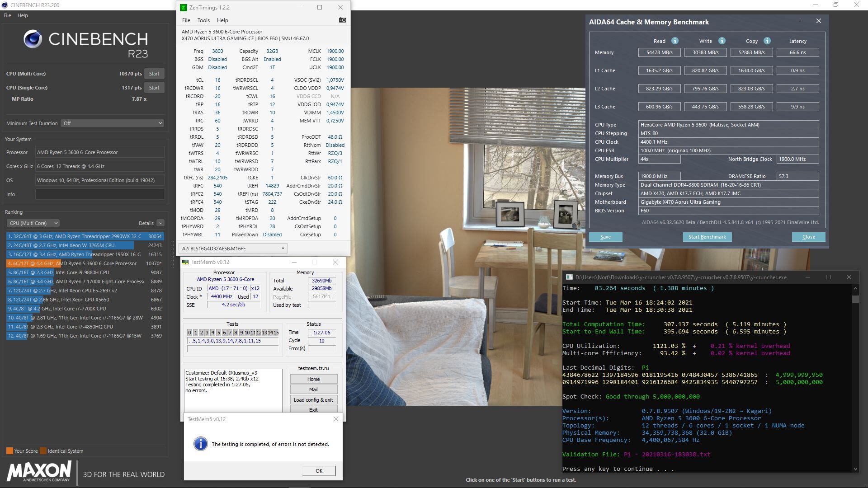Image resolution: width=868 pixels, height=488 pixels.
Task: Minimize the ZenTimings window
Action: (x=299, y=7)
